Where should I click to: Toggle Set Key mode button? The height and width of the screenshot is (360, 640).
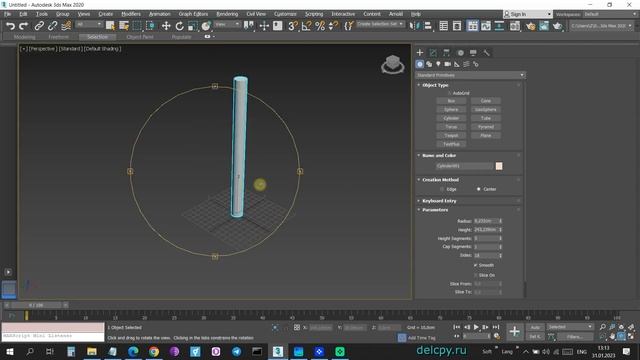[535, 337]
